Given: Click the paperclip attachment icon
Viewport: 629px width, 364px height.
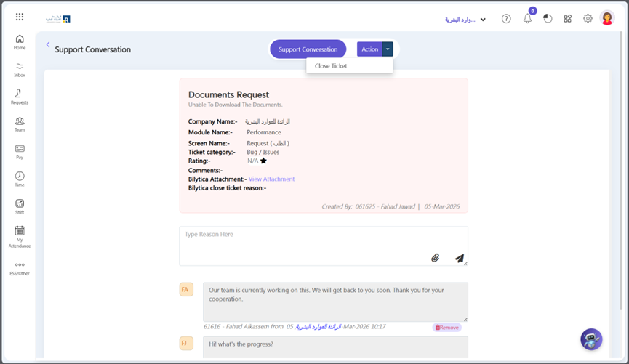Looking at the screenshot, I should tap(435, 258).
